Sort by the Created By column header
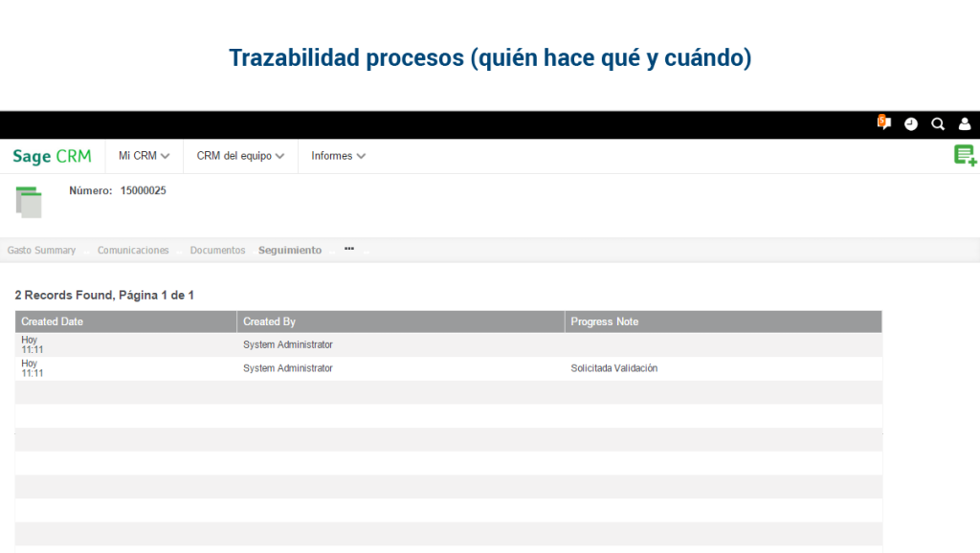The image size is (980, 553). (271, 321)
